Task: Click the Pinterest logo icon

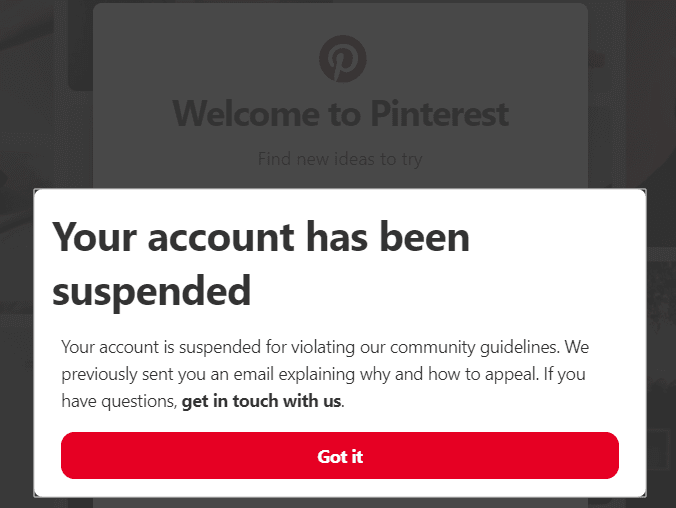Action: 343,59
